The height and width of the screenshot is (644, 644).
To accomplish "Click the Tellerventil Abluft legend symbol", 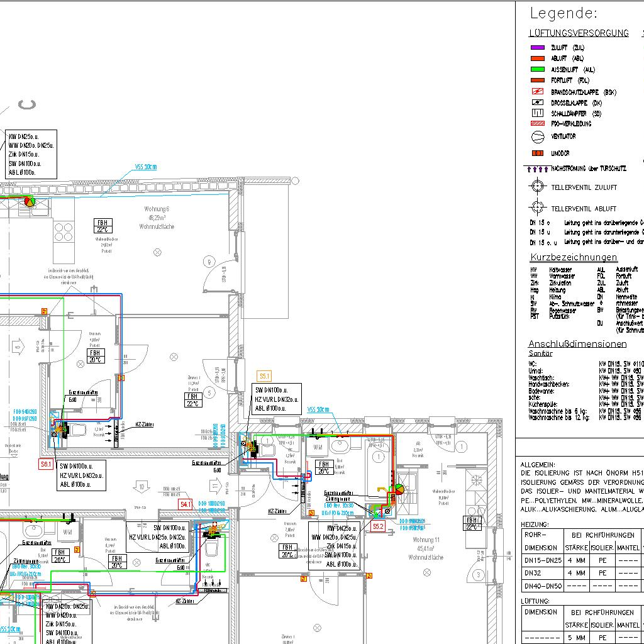I will [536, 208].
